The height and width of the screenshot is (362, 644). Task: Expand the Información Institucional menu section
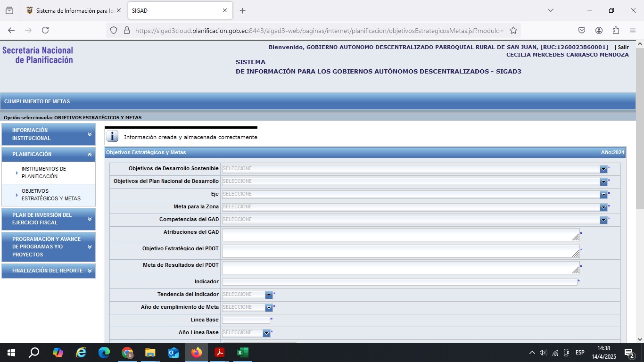[x=49, y=134]
